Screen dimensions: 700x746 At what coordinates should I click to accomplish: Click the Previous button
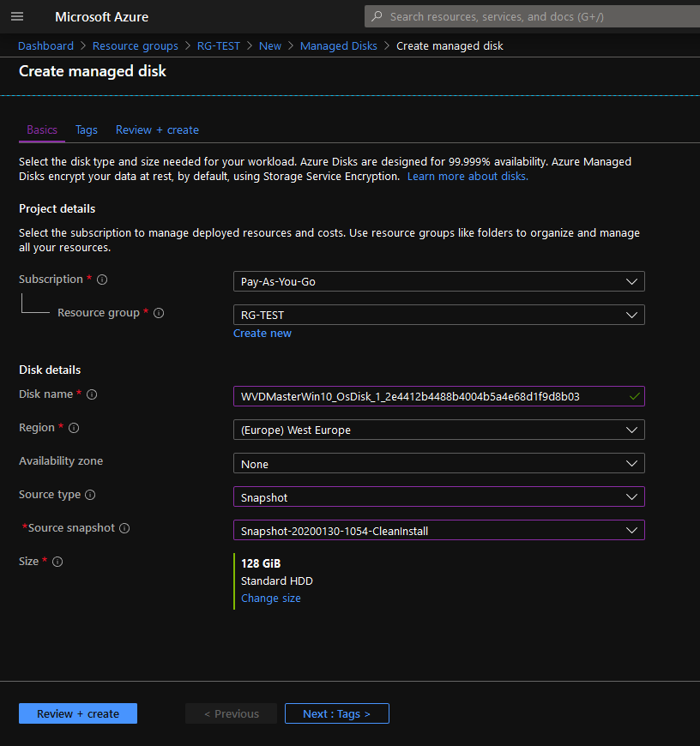click(232, 713)
